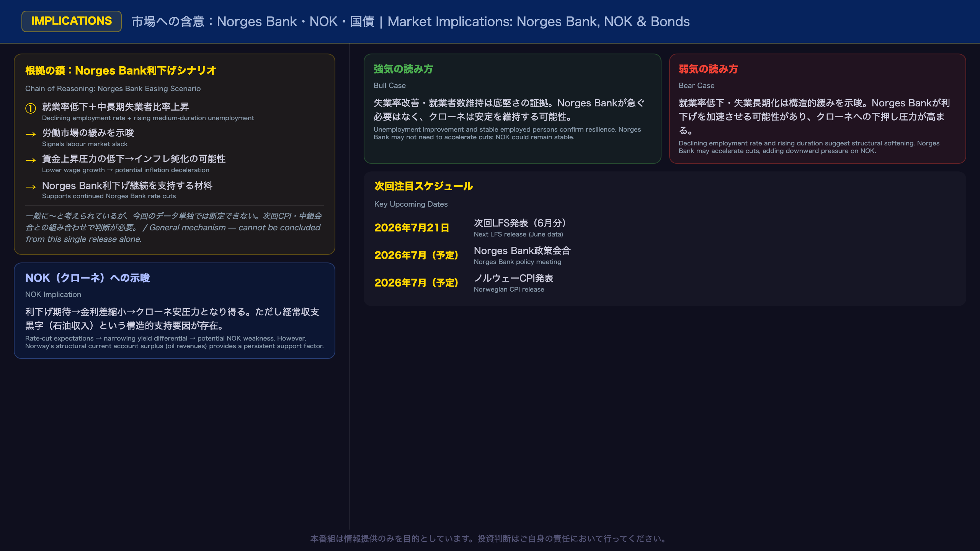Image resolution: width=980 pixels, height=551 pixels.
Task: Click the circled number one icon
Action: pos(31,108)
